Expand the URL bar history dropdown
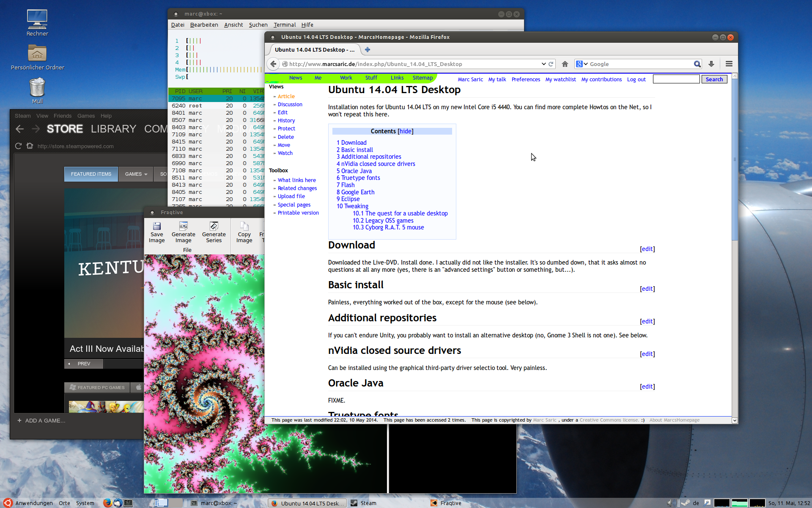Screen dimensions: 812x508 pyautogui.click(x=543, y=64)
